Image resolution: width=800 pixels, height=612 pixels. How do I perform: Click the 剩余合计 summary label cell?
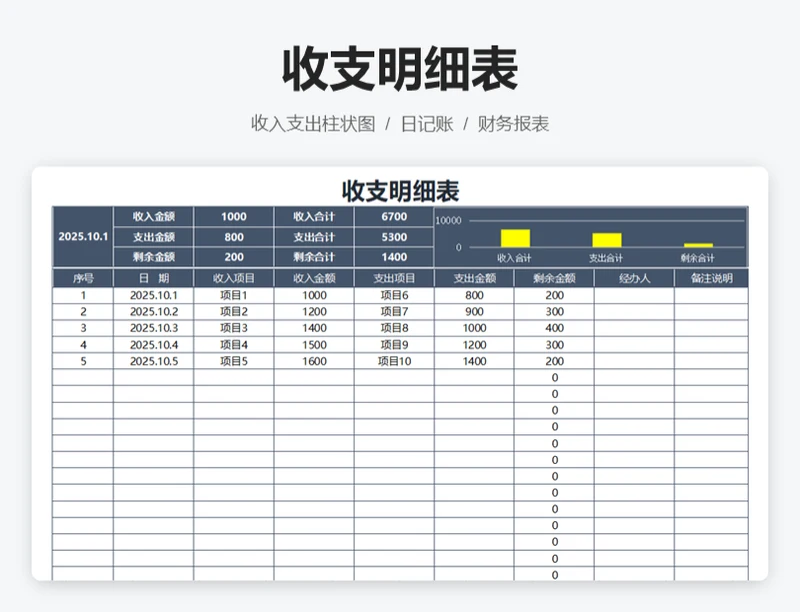pos(314,257)
